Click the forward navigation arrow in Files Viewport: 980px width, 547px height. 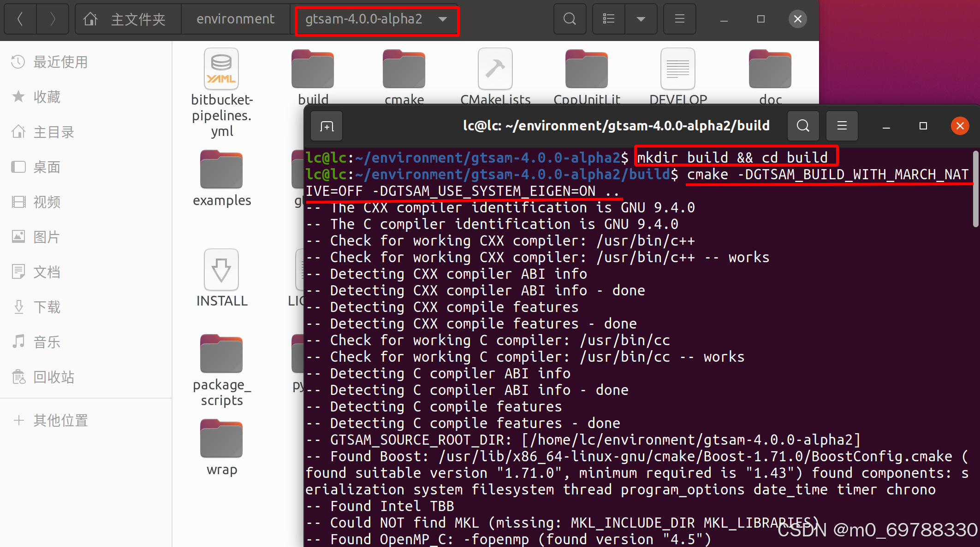[x=52, y=19]
